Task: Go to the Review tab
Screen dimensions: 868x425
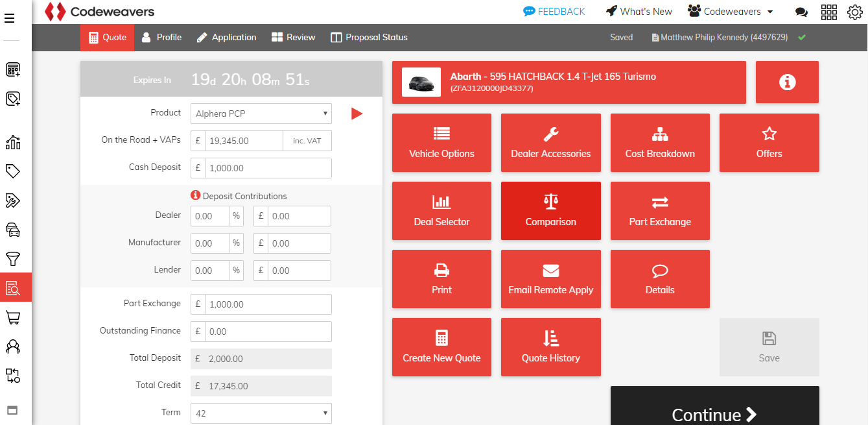Action: [294, 38]
